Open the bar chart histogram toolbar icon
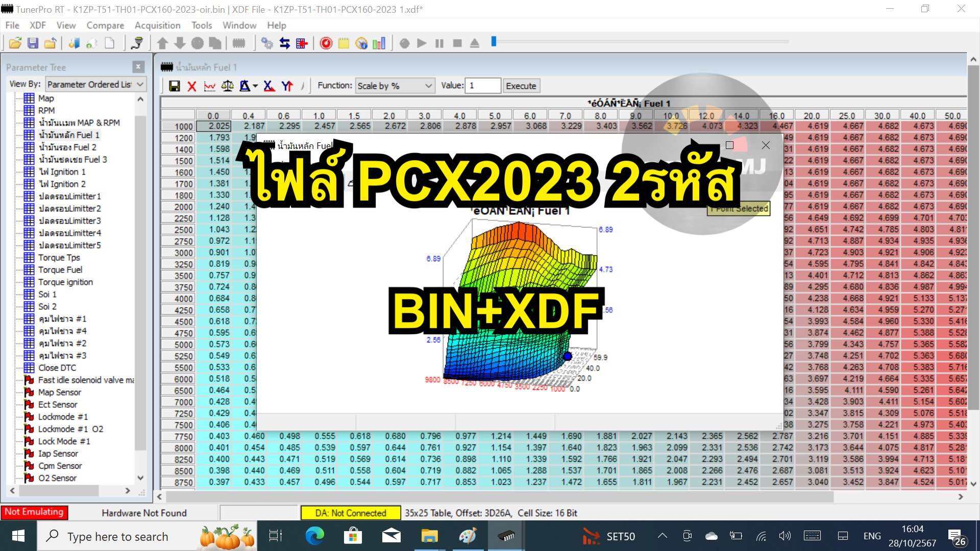This screenshot has height=551, width=980. click(379, 43)
